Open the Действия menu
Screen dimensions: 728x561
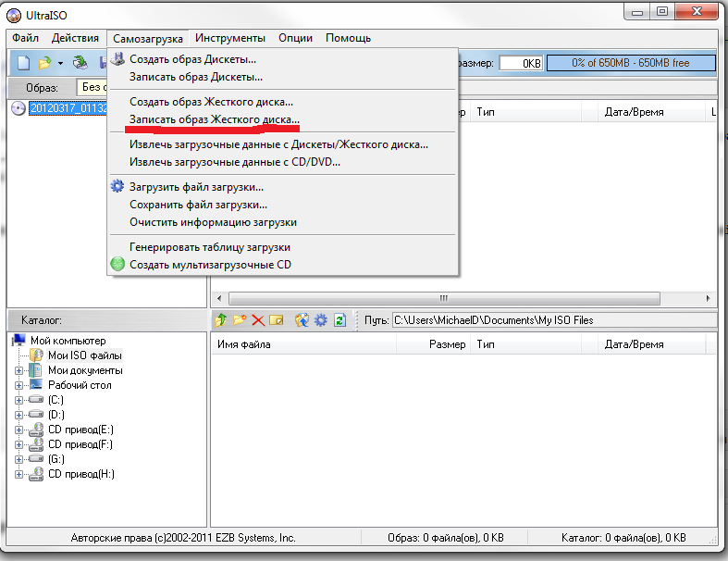tap(75, 38)
